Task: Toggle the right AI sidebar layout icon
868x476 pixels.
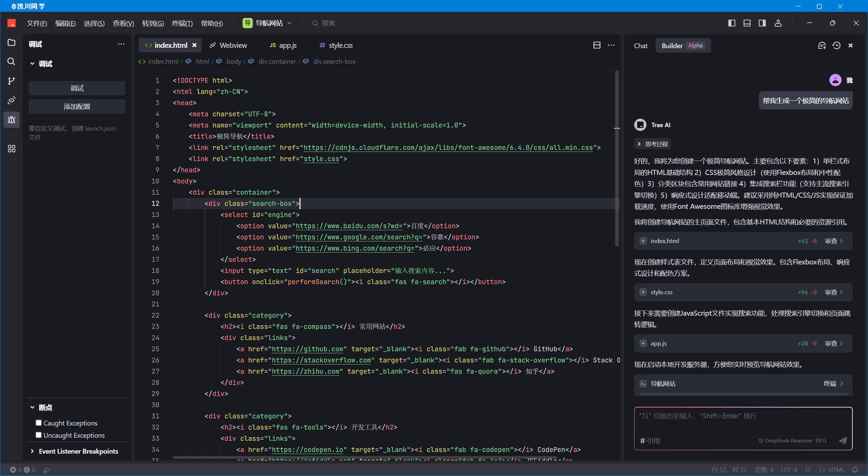Action: [762, 23]
